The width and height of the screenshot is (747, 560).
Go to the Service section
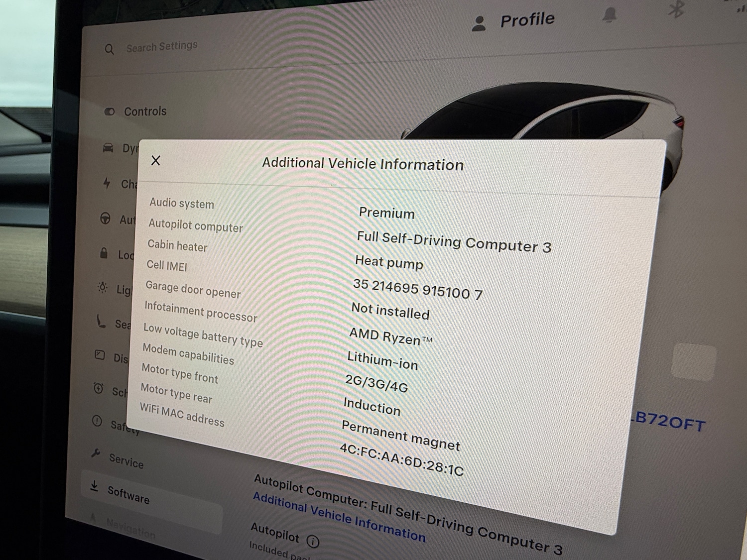(125, 460)
